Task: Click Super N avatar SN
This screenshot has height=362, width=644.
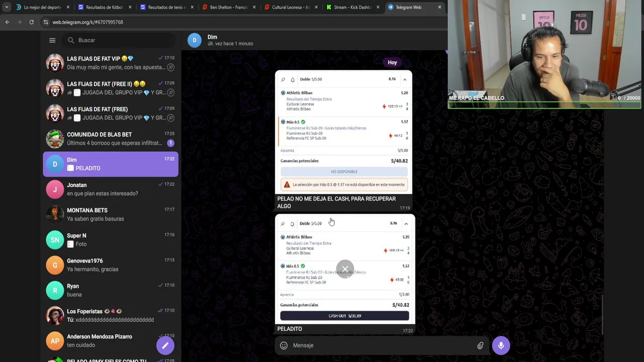Action: 55,240
